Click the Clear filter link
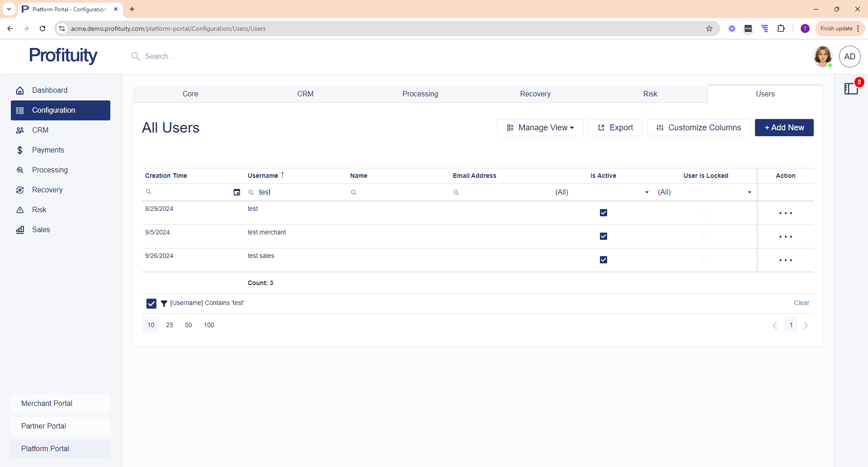The height and width of the screenshot is (467, 868). (801, 303)
